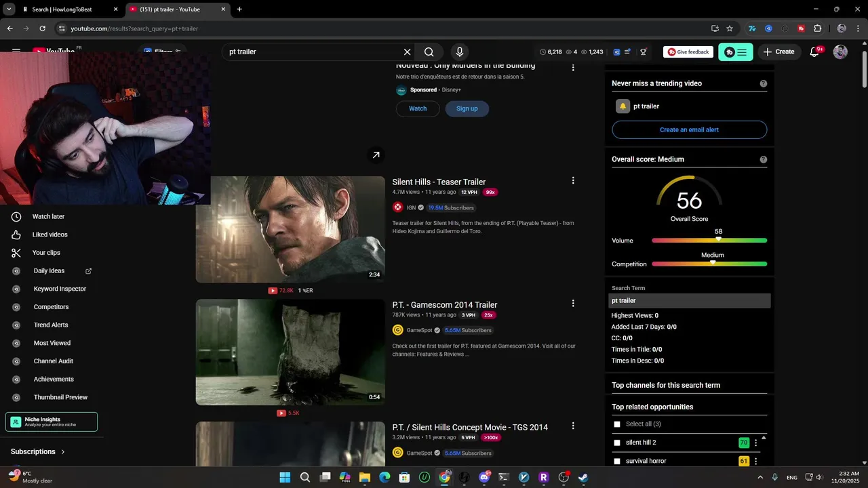Click the GameSpot avatar under Gamescom 2014 Trailer
868x488 pixels.
pos(398,330)
